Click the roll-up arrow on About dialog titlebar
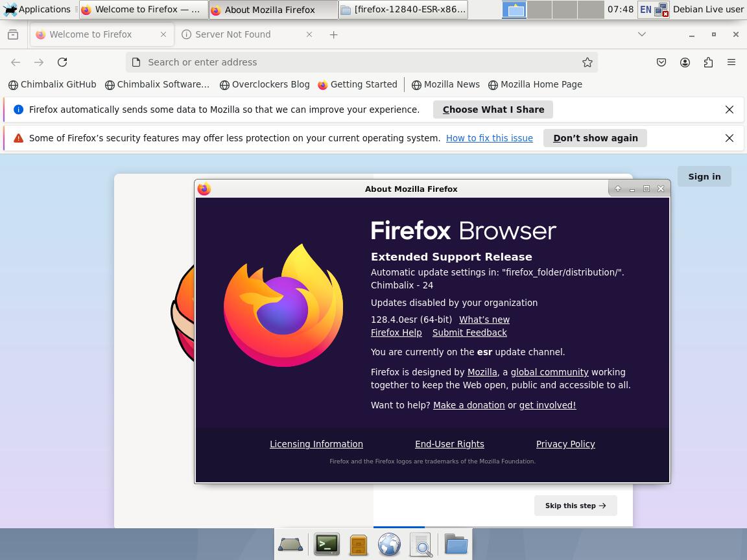This screenshot has height=560, width=747. click(x=618, y=189)
